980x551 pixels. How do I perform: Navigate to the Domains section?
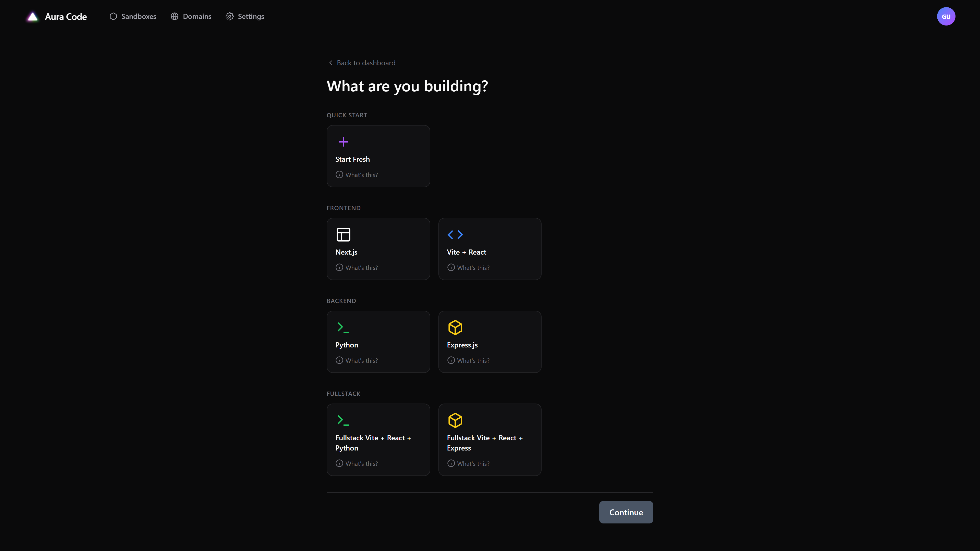(191, 16)
